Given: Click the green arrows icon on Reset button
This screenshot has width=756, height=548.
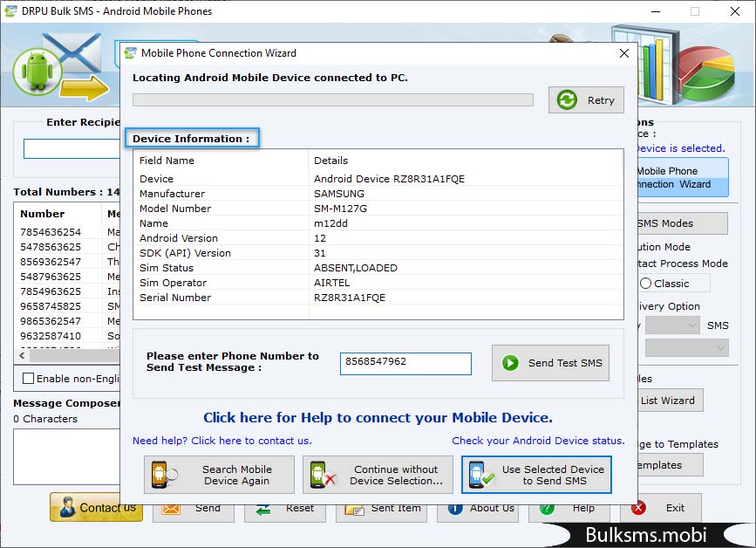Looking at the screenshot, I should [x=263, y=510].
